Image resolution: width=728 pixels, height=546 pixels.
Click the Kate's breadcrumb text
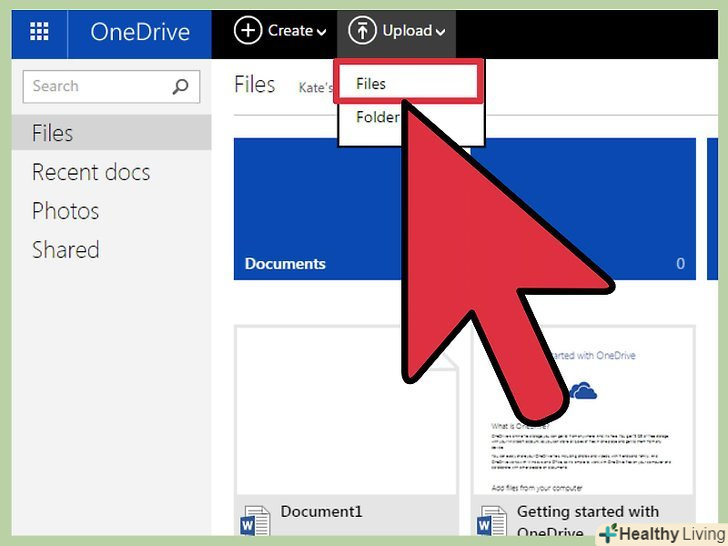tap(316, 87)
